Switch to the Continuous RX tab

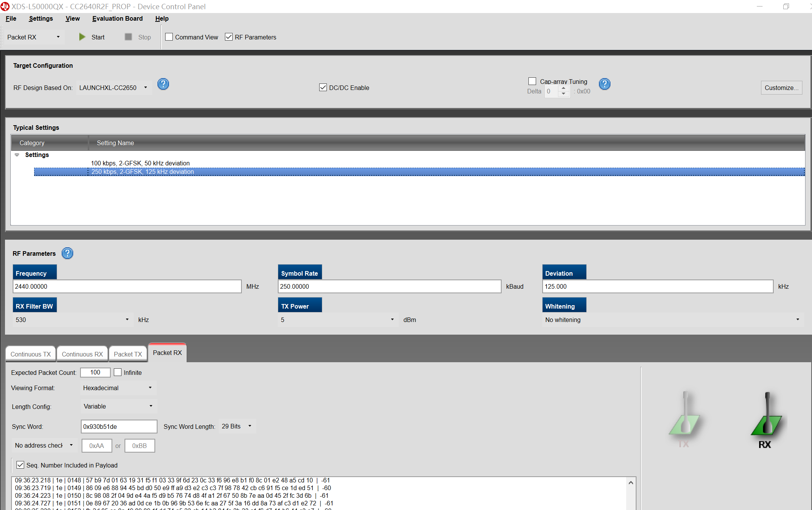click(82, 354)
